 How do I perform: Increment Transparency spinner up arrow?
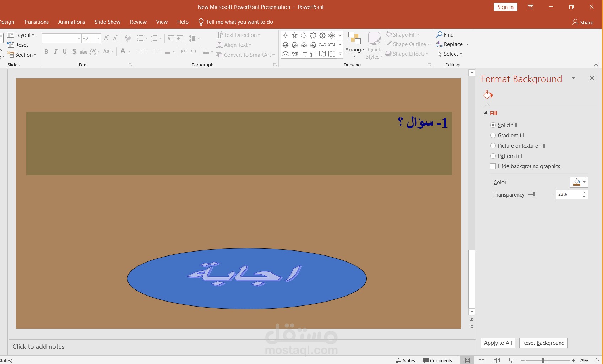(x=584, y=192)
